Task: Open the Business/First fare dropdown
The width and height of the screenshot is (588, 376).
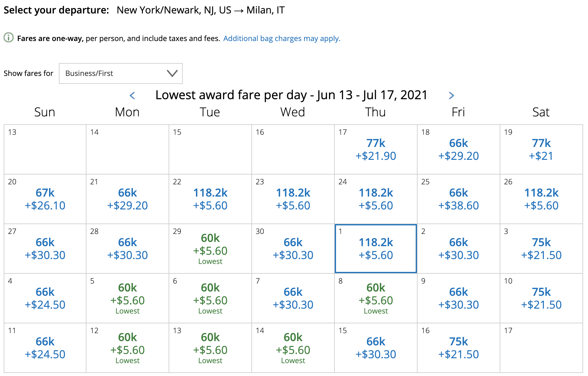Action: tap(120, 73)
